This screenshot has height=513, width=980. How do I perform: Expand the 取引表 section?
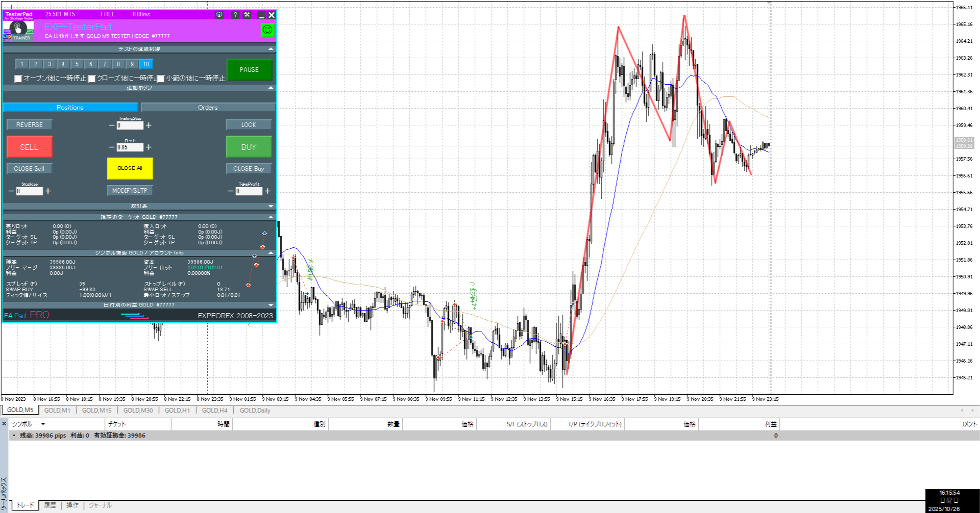tap(271, 206)
